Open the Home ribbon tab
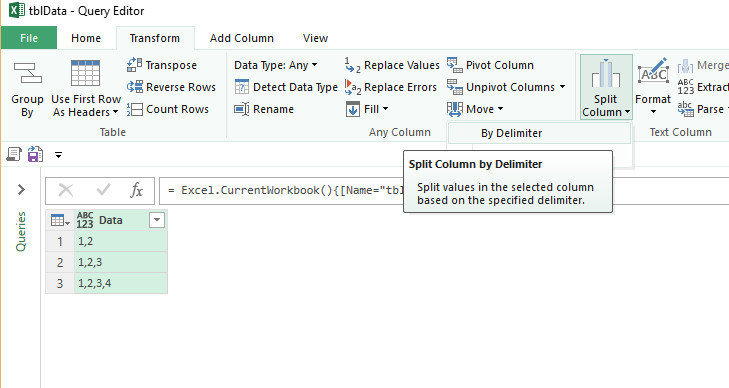729x388 pixels. click(86, 38)
